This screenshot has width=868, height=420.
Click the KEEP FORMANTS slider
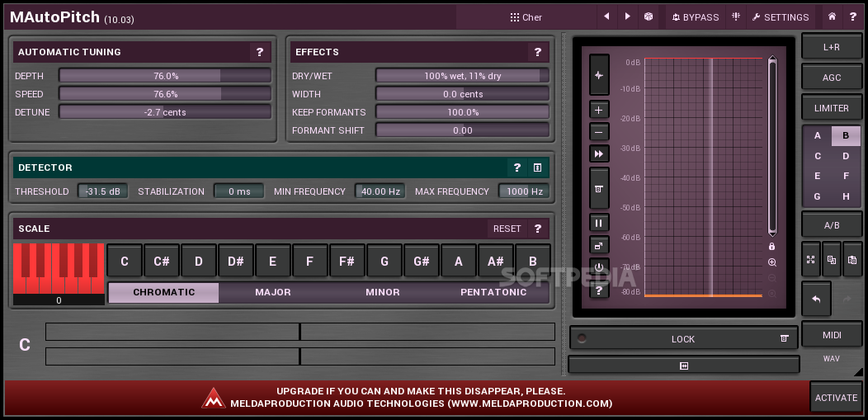pyautogui.click(x=462, y=112)
